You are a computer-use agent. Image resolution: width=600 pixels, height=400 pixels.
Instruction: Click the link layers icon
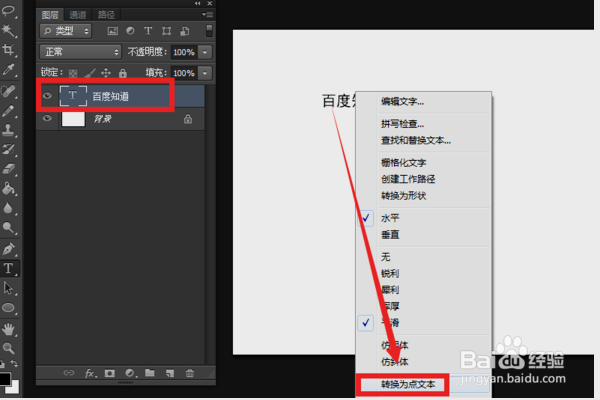[68, 373]
